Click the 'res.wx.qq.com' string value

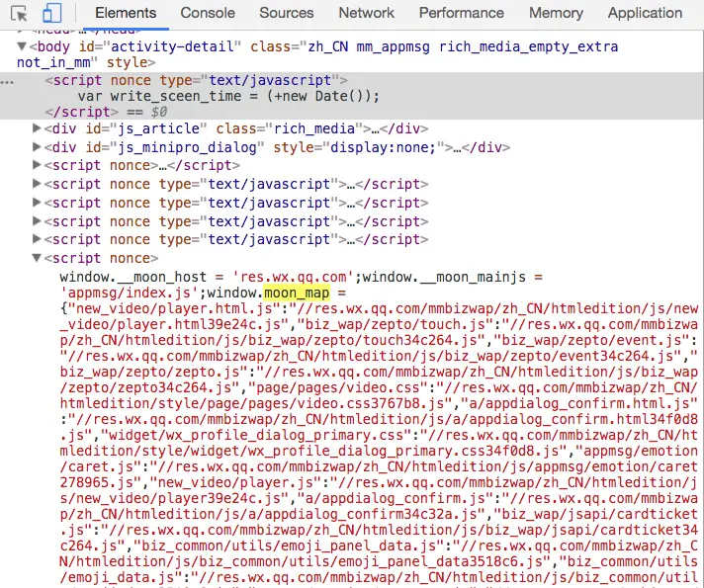[294, 277]
